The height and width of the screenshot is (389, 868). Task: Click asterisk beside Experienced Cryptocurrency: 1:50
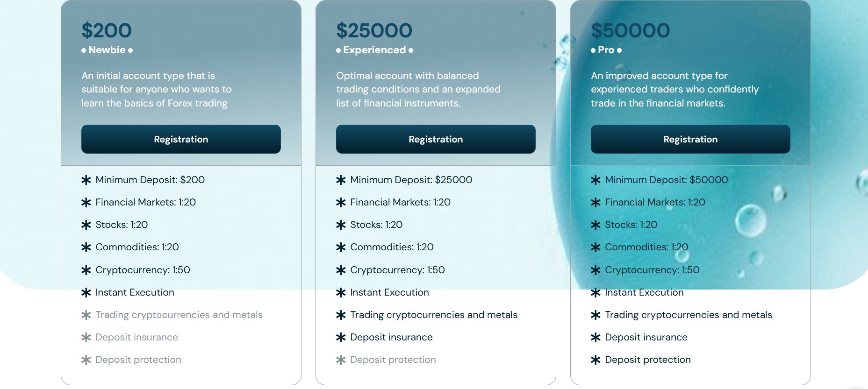(x=341, y=270)
